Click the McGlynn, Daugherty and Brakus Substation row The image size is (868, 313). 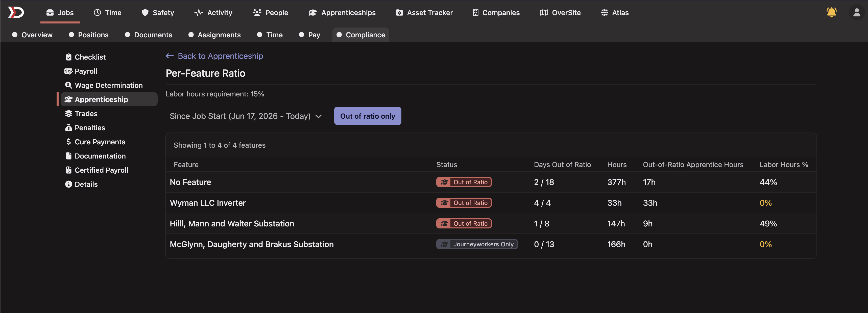[491, 244]
